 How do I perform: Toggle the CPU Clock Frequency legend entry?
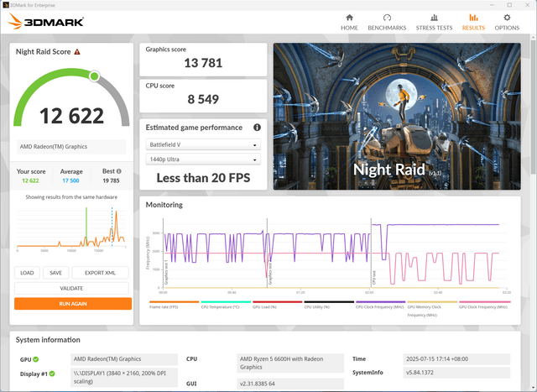click(x=380, y=305)
